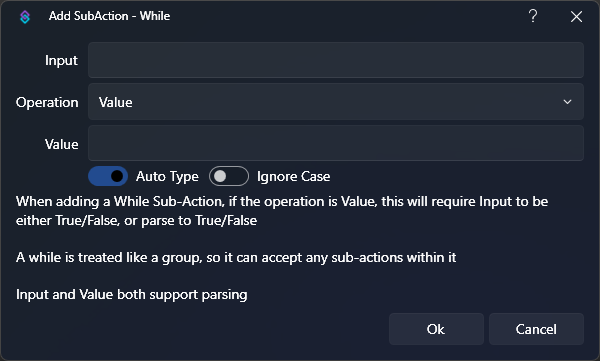Click the Input and Value support parsing note
The width and height of the screenshot is (600, 361).
132,295
